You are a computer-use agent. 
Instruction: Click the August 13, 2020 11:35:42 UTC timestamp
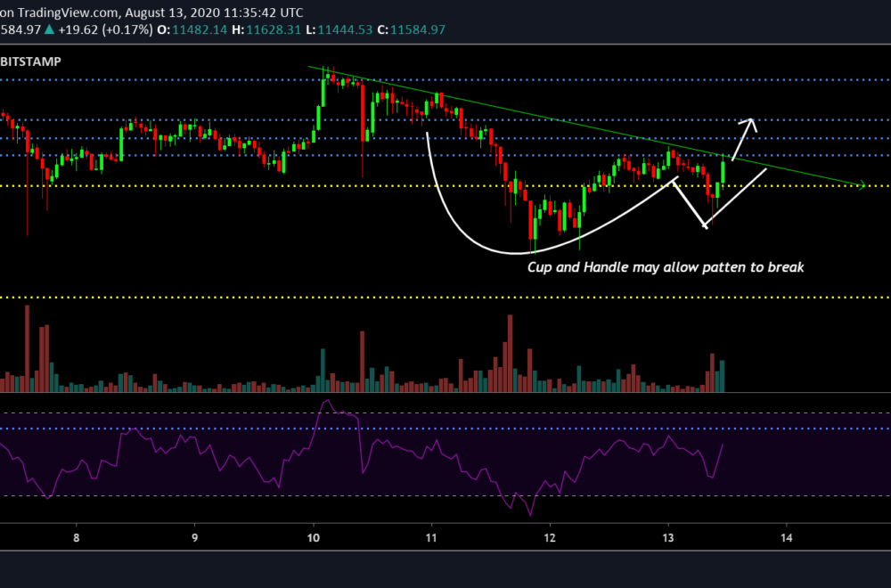click(214, 12)
